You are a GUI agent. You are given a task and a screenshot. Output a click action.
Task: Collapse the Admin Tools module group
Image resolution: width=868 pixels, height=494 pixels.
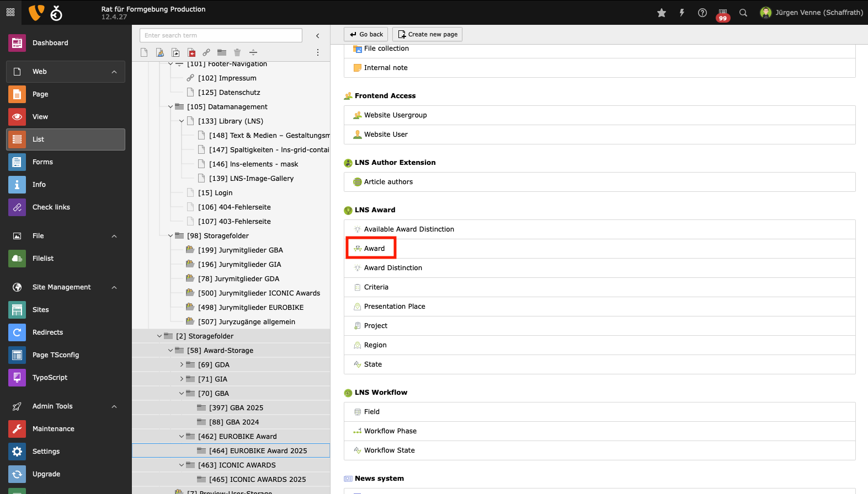[x=114, y=406]
